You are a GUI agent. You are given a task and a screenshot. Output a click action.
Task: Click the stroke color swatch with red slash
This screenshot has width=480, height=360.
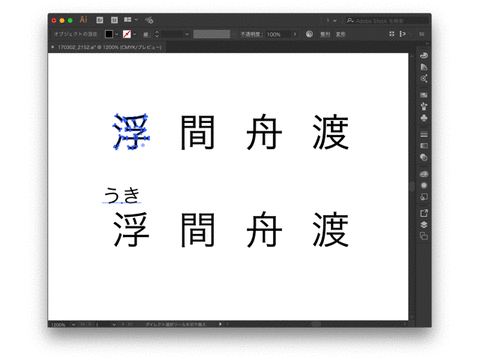point(127,34)
